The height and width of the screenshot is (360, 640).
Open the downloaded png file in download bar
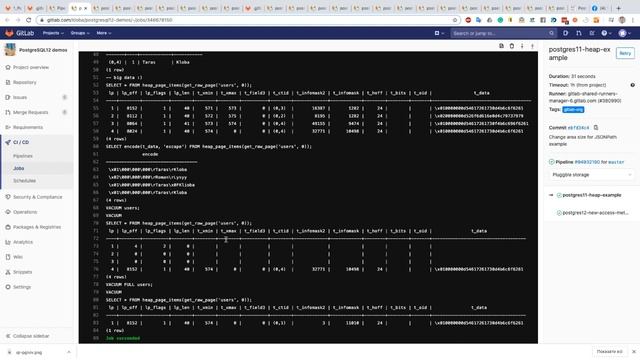[29, 352]
